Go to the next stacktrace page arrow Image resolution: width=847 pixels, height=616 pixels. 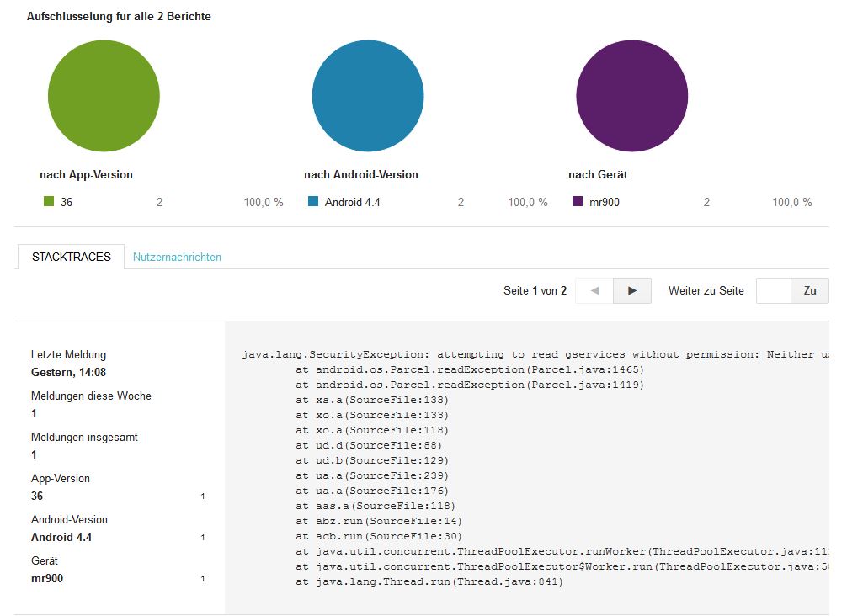pos(632,290)
